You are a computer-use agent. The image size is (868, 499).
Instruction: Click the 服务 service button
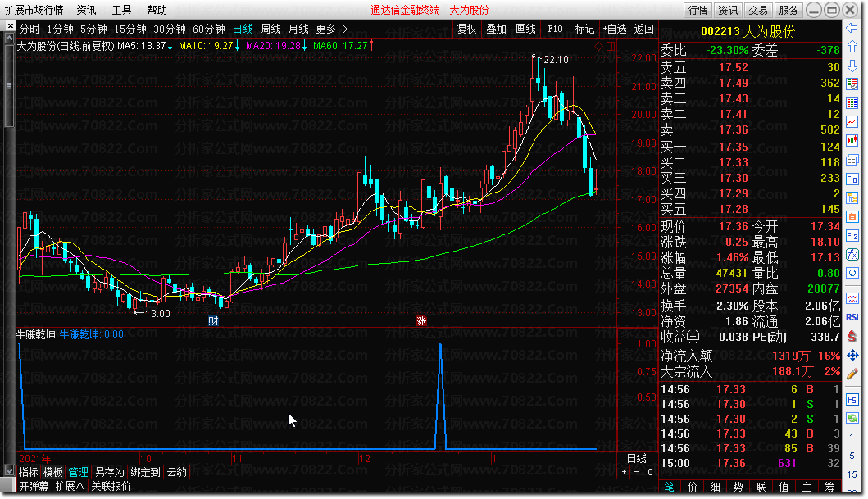(x=788, y=10)
